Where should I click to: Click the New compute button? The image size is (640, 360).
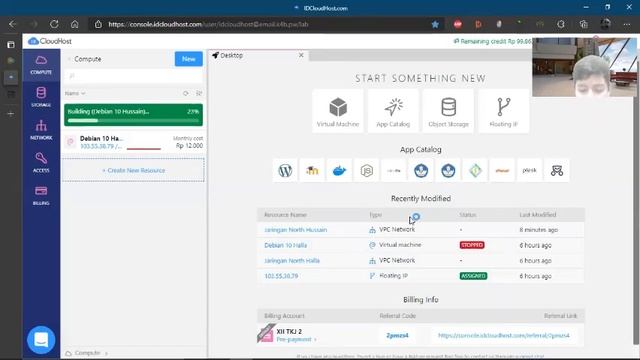pos(189,59)
